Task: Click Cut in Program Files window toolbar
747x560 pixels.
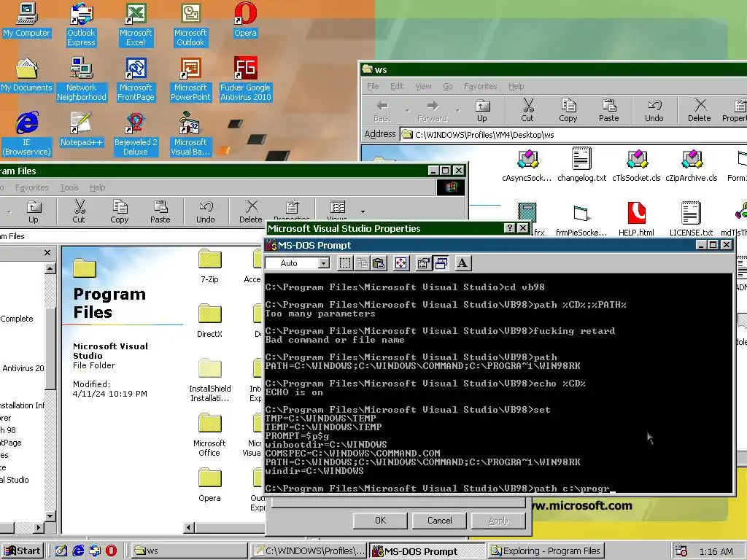Action: pos(79,211)
